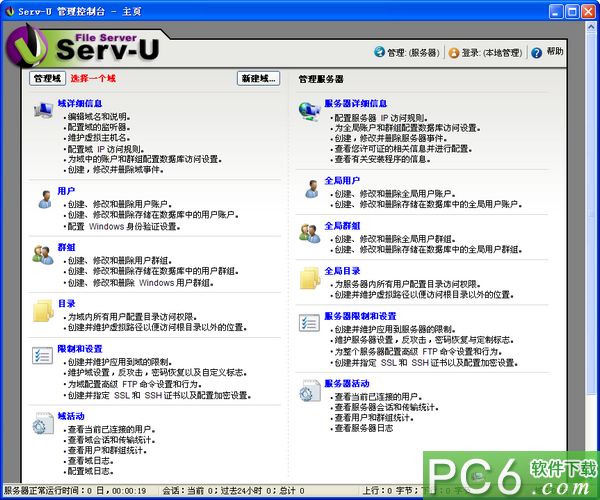
Task: Click the 用户 person icon
Action: point(42,199)
